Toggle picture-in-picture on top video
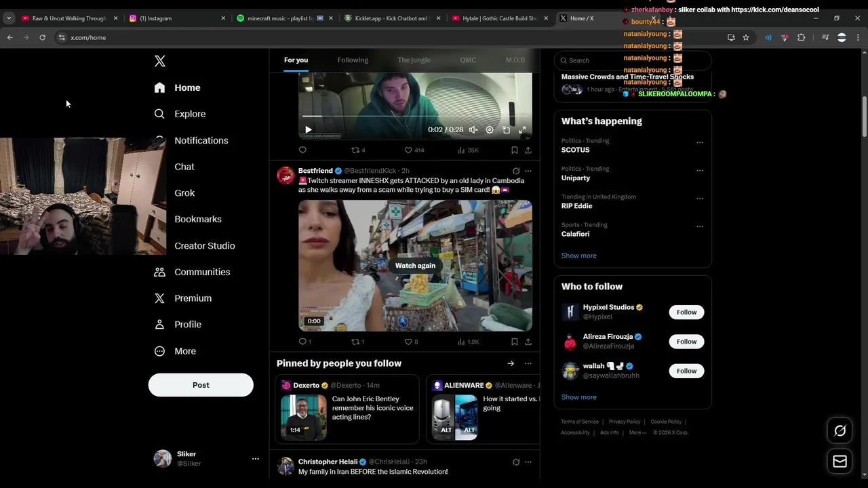The image size is (868, 488). coord(506,129)
